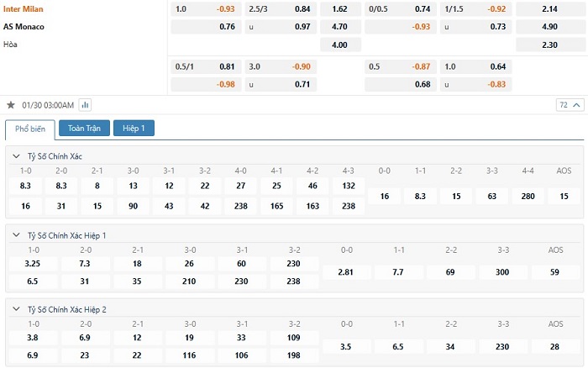Select the Phổ biến tab

pyautogui.click(x=30, y=129)
